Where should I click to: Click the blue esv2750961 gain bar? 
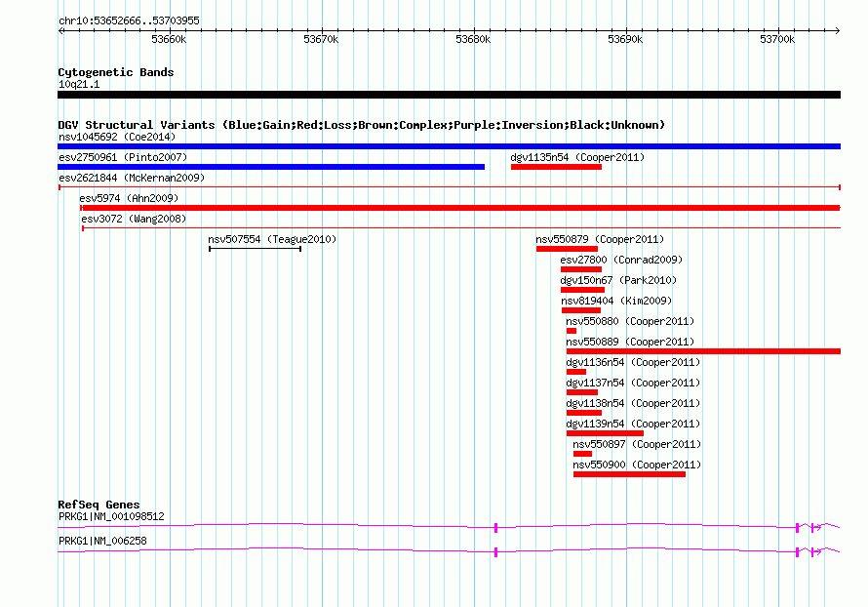pos(271,167)
